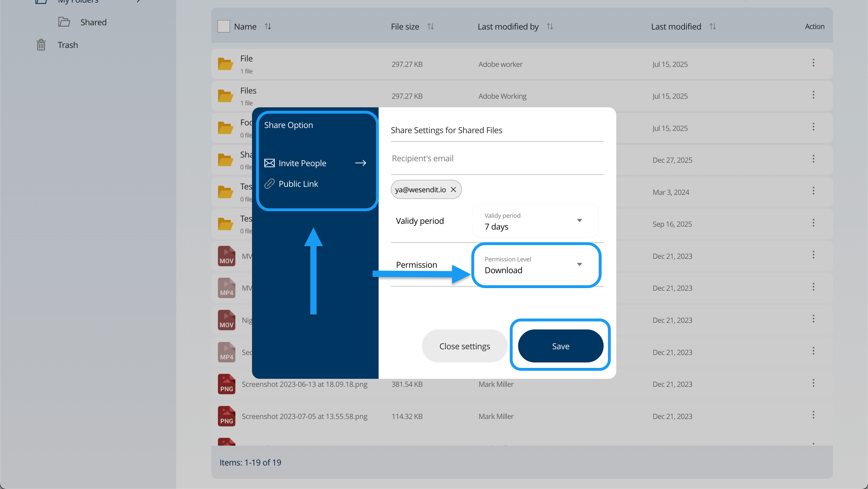Click the Shared folder icon in sidebar
The height and width of the screenshot is (489, 868).
click(x=64, y=22)
